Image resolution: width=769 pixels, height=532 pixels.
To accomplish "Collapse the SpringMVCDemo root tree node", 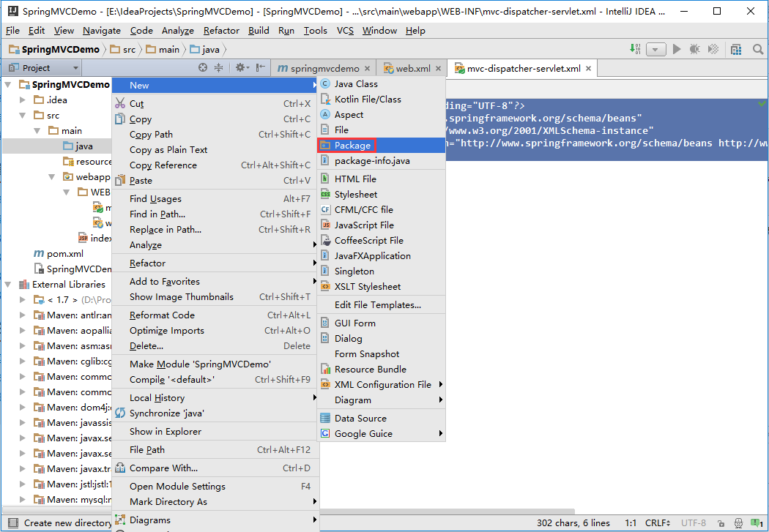I will tap(8, 85).
